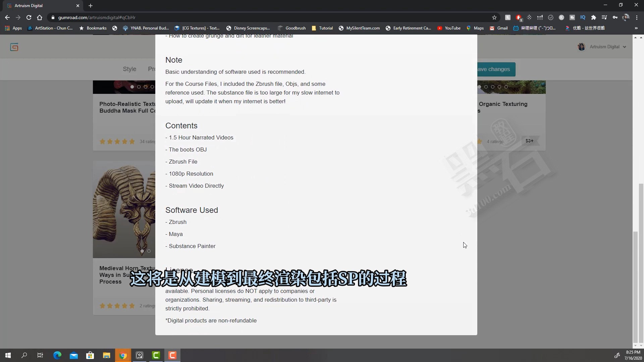
Task: Select second carousel dot on Medieval Horn card
Action: 149,251
